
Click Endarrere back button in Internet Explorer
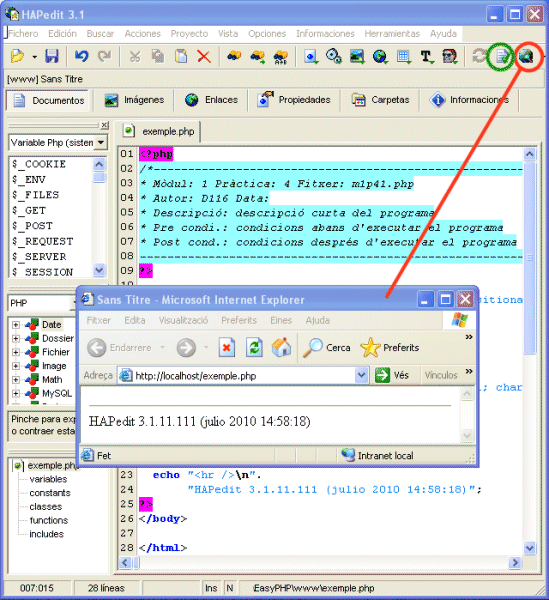(x=119, y=348)
